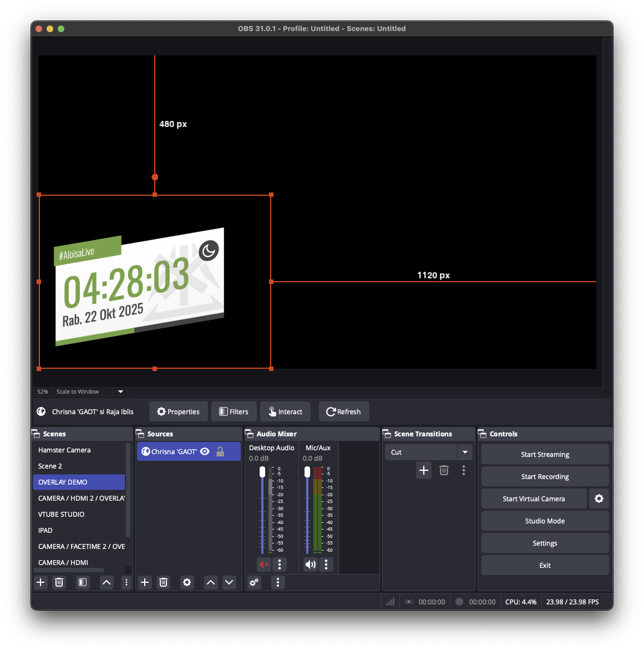Move source down with arrow icon

coord(229,582)
